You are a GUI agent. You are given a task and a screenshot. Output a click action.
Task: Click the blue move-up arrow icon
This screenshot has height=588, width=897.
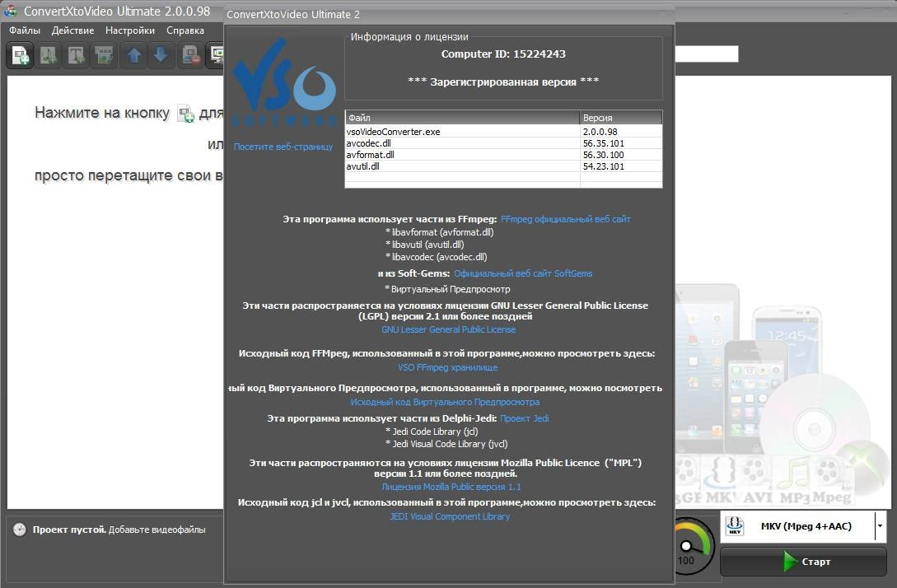click(x=134, y=55)
